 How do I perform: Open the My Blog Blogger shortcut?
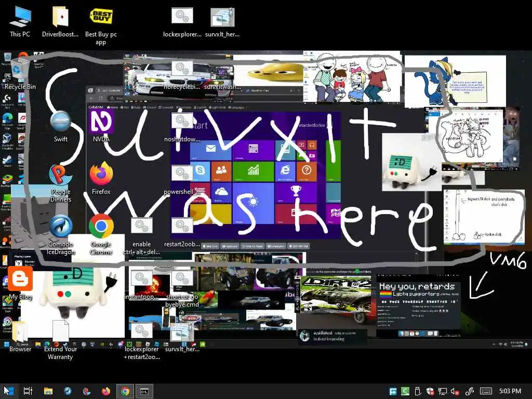[x=20, y=283]
